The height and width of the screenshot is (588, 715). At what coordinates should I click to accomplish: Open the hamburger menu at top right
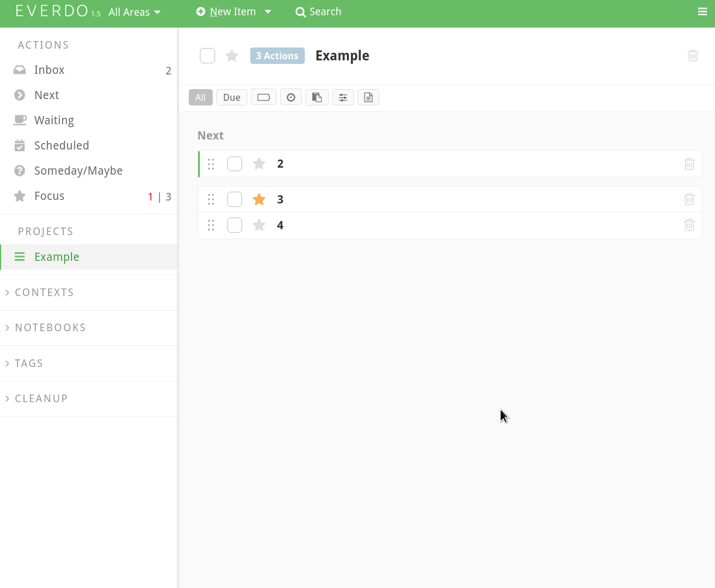coord(702,12)
